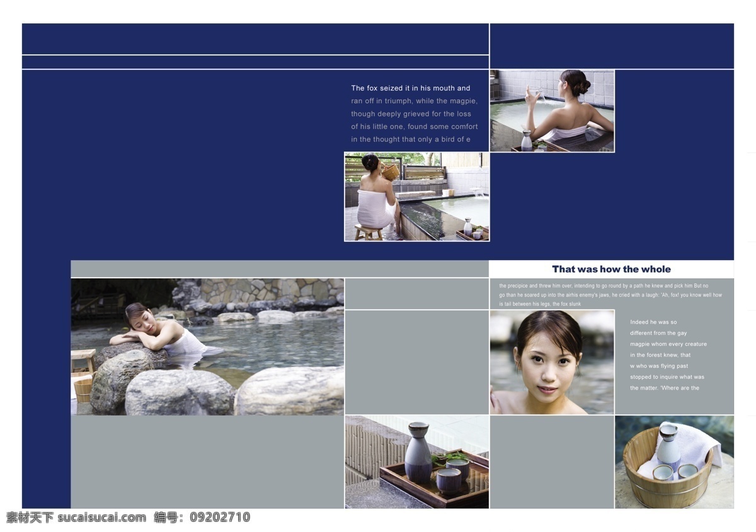756x532 pixels.
Task: Click the line "in the thought that only a bird of e"
Action: [411, 139]
